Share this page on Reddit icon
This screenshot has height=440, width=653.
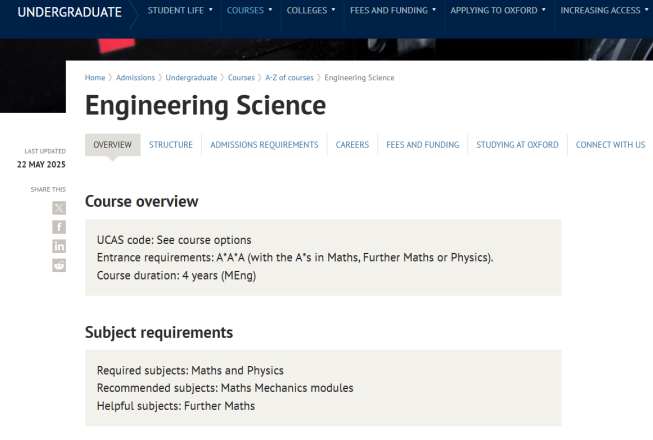59,265
